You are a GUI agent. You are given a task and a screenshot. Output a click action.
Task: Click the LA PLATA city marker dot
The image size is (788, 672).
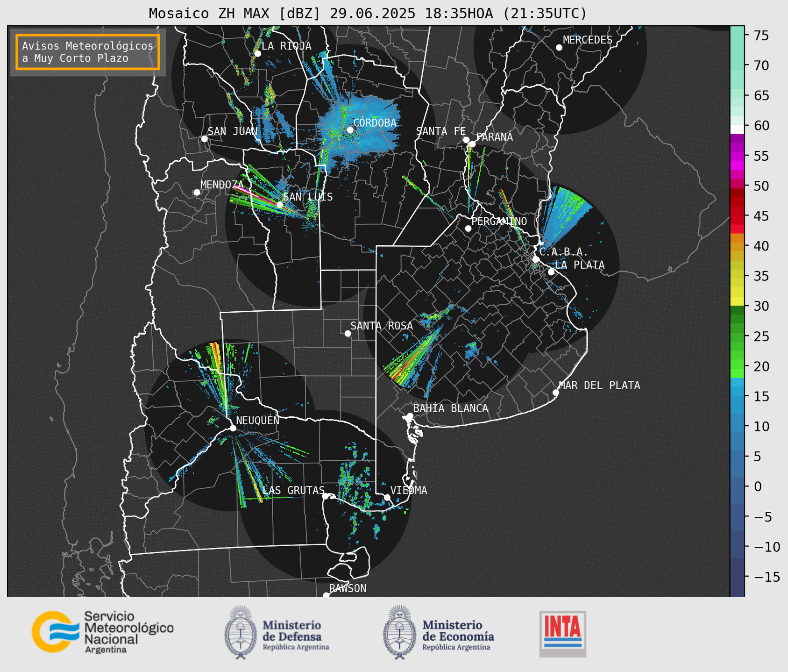click(551, 272)
